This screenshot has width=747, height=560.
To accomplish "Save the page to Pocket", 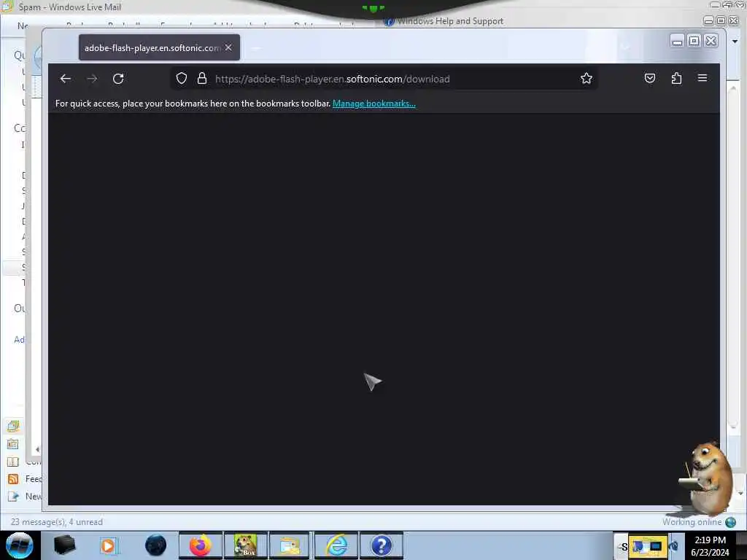I will click(x=650, y=78).
